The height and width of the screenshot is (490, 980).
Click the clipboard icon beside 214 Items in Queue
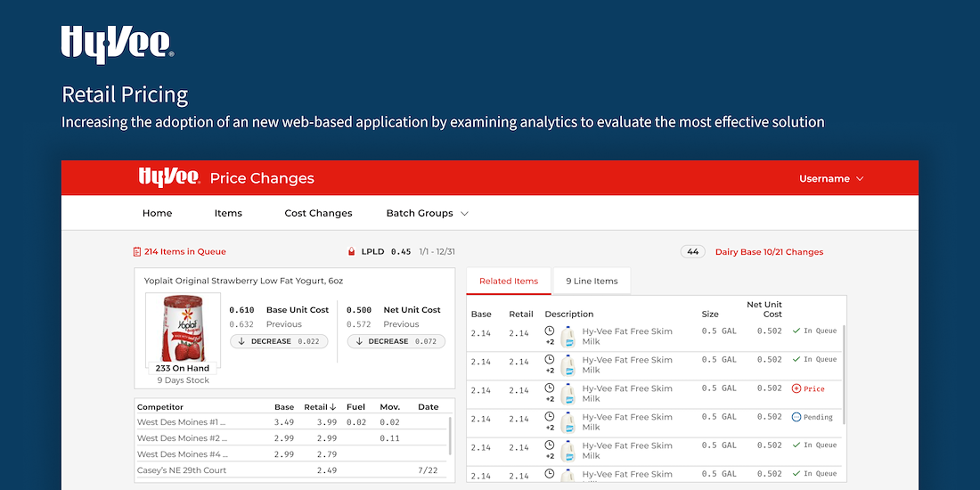click(x=137, y=252)
